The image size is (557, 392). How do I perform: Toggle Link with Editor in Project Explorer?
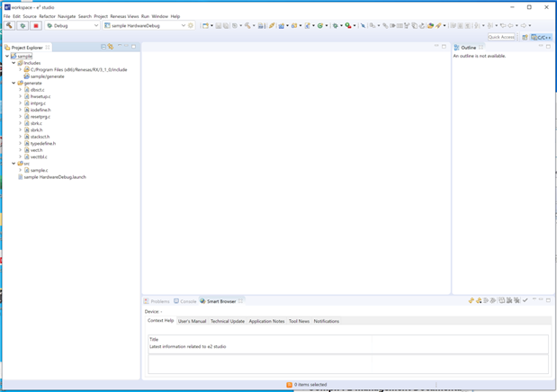point(111,47)
